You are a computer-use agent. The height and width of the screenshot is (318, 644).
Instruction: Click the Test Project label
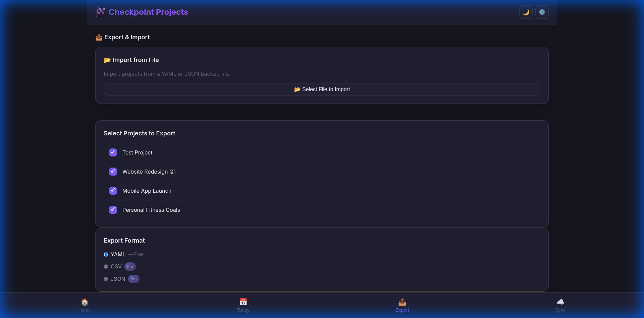(x=137, y=153)
